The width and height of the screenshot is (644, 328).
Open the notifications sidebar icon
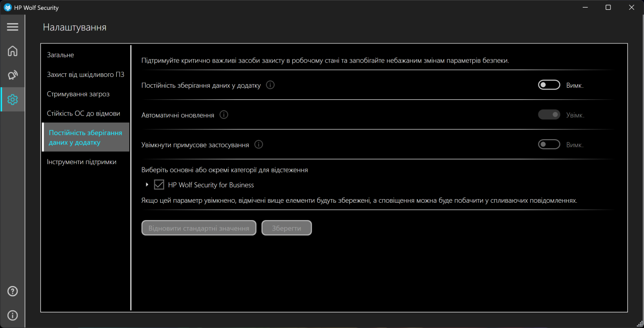point(13,75)
